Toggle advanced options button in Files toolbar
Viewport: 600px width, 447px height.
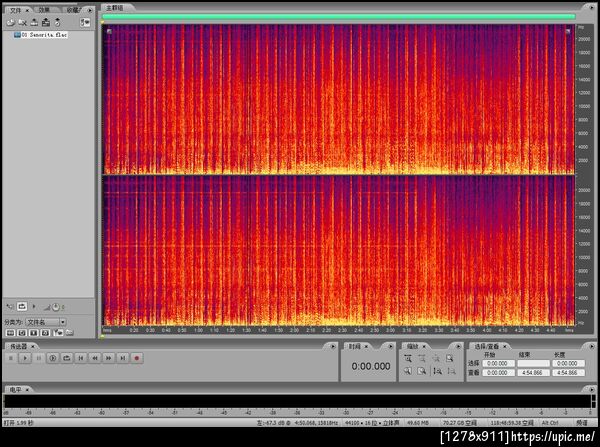(x=85, y=23)
